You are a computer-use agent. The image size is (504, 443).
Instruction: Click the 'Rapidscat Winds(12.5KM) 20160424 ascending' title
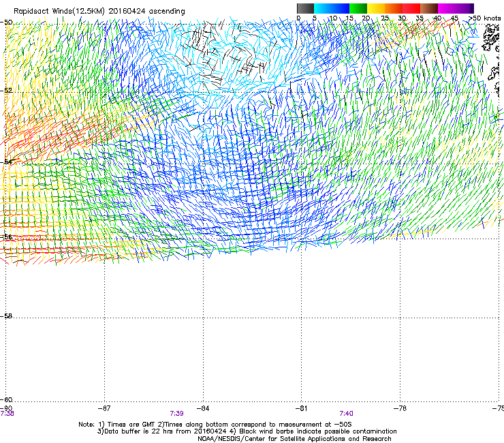pyautogui.click(x=99, y=12)
